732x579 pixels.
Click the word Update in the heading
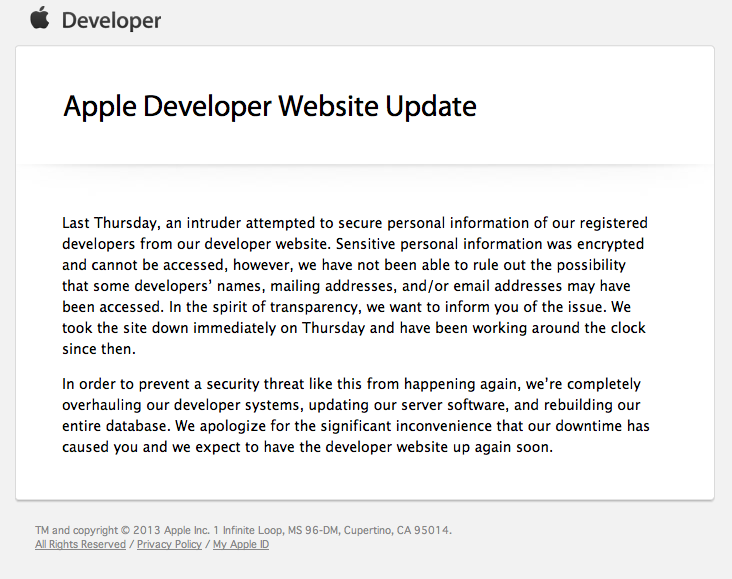pos(430,106)
